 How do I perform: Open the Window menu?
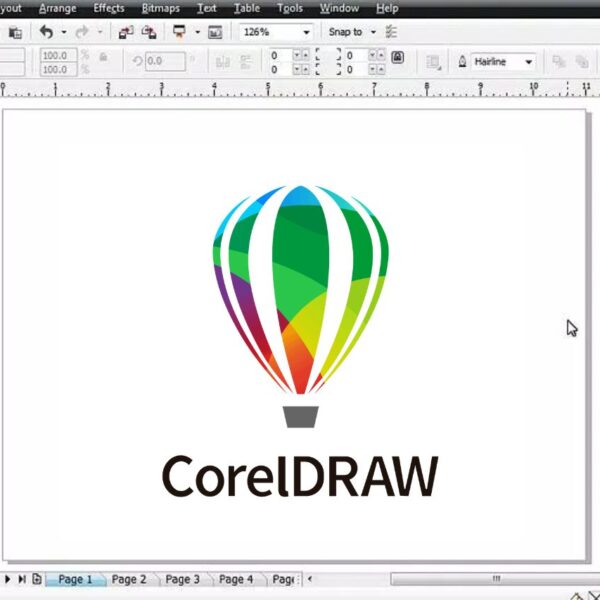click(x=339, y=8)
